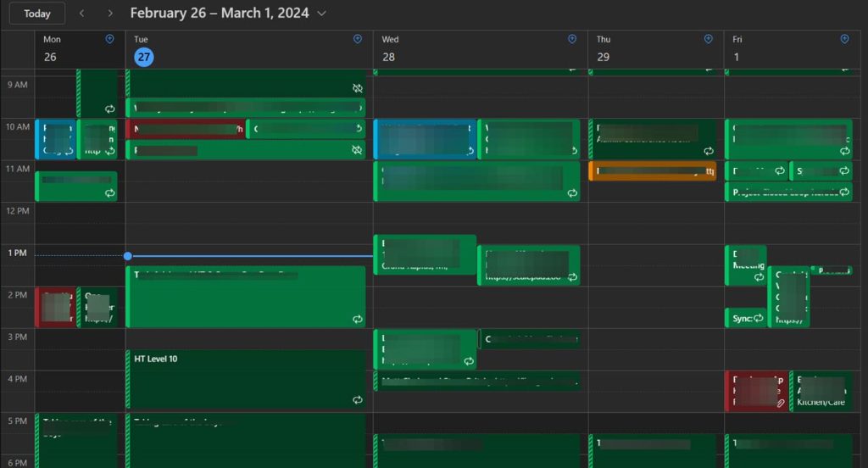Open Thursday's dark 5:30 PM event
The height and width of the screenshot is (468, 868).
(652, 451)
